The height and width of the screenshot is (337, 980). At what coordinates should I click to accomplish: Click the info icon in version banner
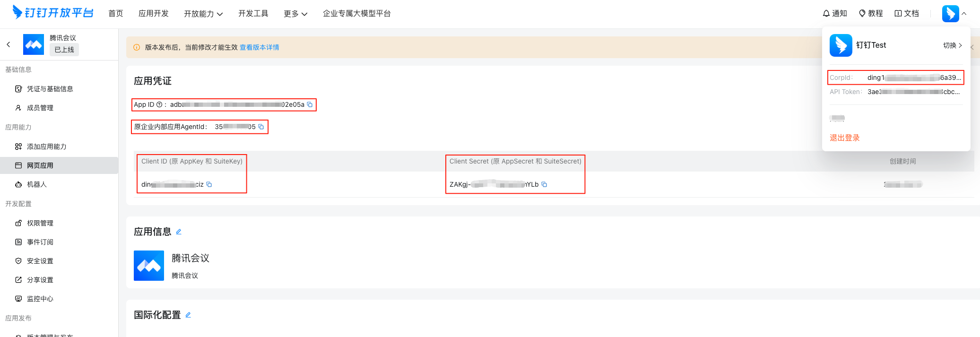click(x=137, y=47)
